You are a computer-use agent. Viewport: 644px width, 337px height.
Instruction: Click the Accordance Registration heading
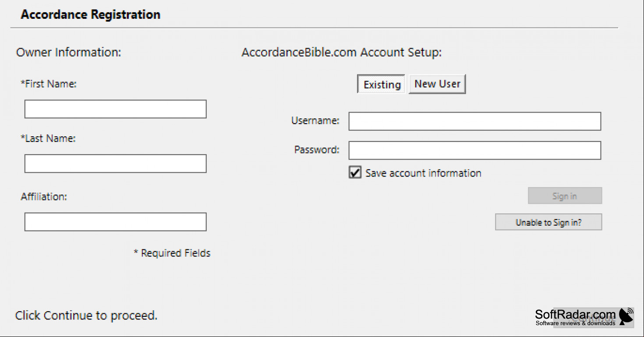click(91, 14)
